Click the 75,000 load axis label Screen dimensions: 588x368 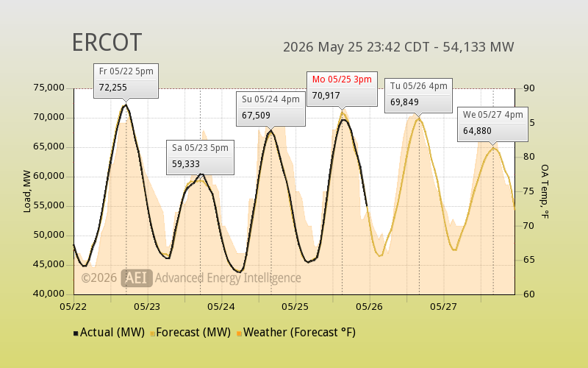[x=49, y=88]
